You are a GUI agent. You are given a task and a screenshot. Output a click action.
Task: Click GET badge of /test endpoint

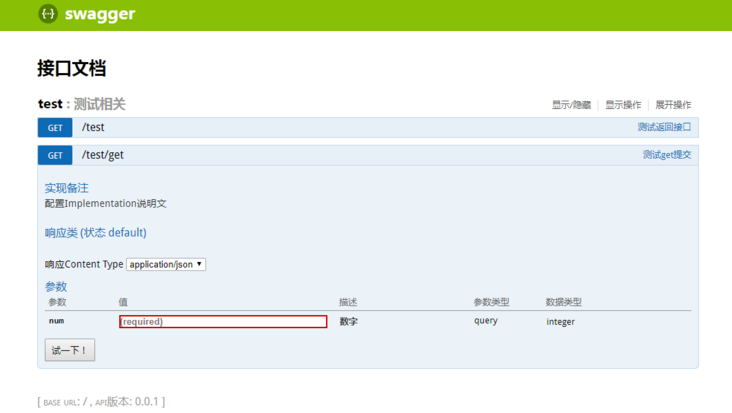point(55,127)
